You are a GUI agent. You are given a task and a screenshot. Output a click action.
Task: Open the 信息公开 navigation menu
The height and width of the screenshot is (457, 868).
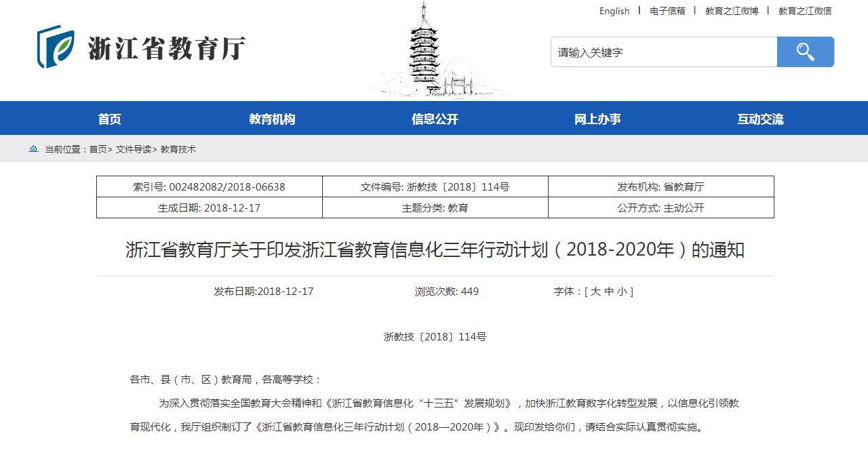(x=435, y=119)
